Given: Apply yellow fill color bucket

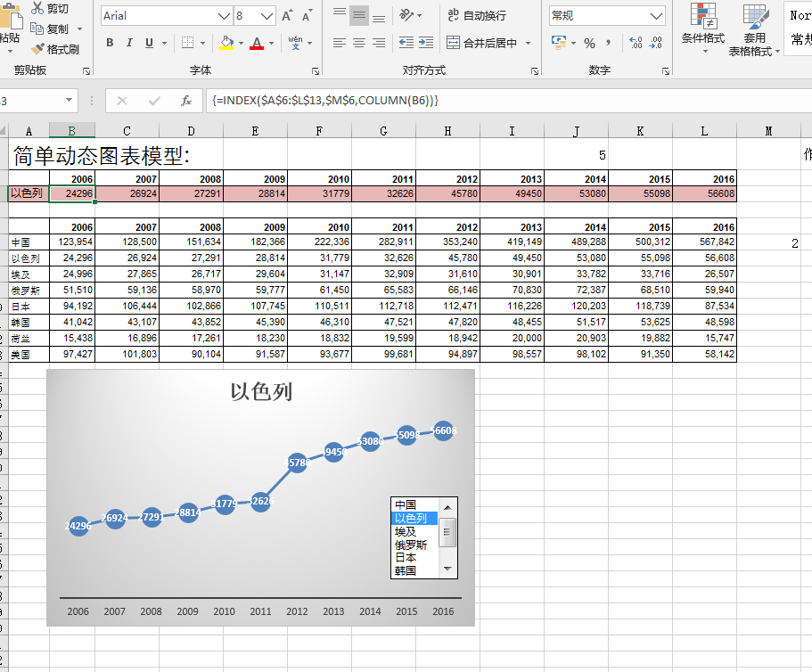Looking at the screenshot, I should click(x=226, y=43).
